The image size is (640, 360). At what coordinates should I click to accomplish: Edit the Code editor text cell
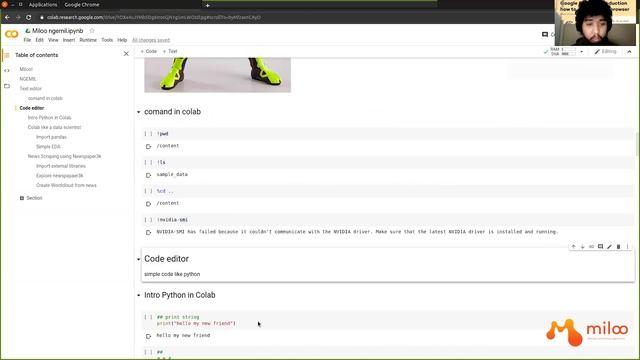(609, 247)
